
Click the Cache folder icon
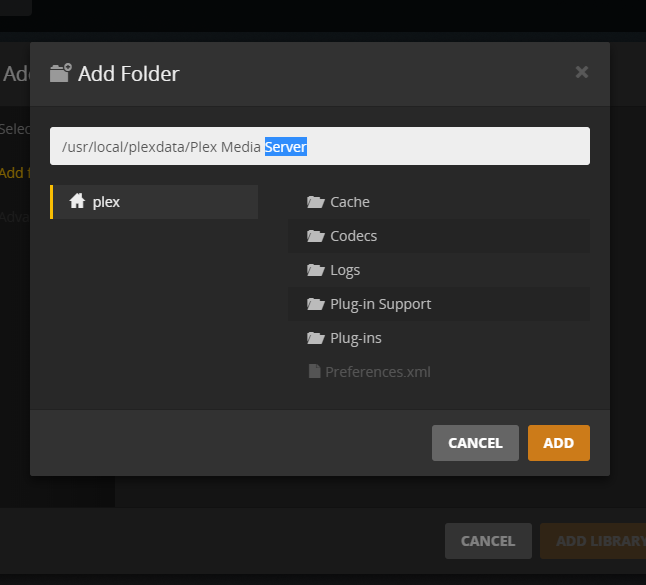coord(316,202)
